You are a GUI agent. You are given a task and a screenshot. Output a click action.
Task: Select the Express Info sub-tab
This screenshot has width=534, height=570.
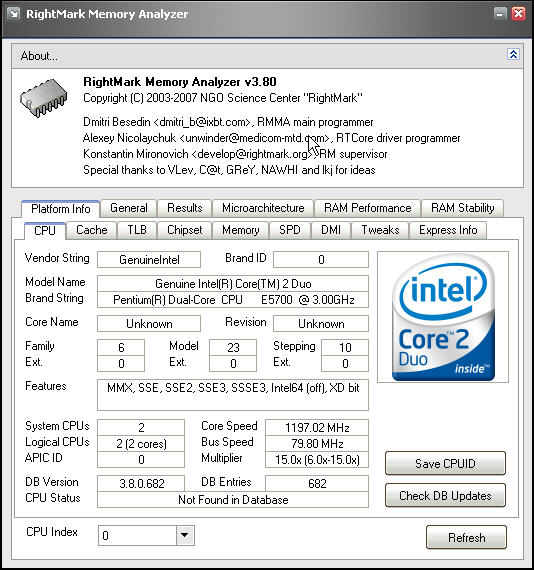point(448,230)
